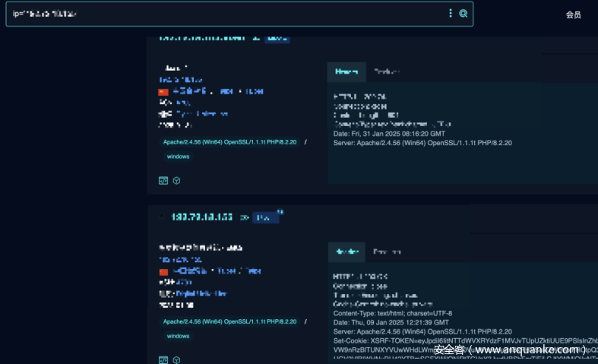The image size is (598, 364).
Task: Click the country link beside the flag, 09 Jan result
Action: point(190,271)
